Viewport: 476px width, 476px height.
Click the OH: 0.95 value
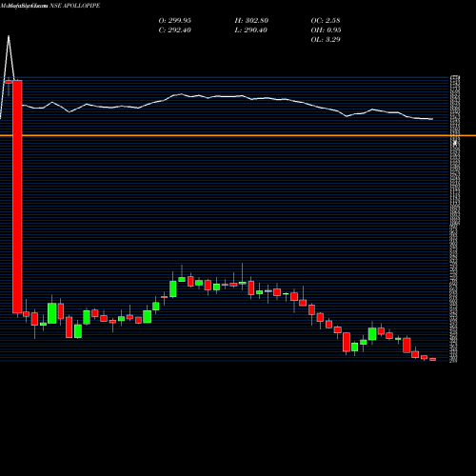click(326, 30)
